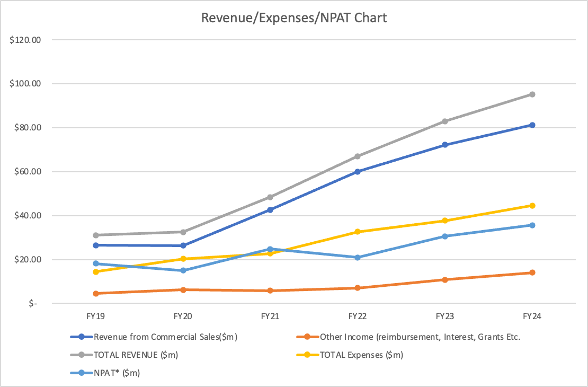Select the dark blue Commercial Sales FY22 point
Viewport: 588px width, 387px height.
358,172
